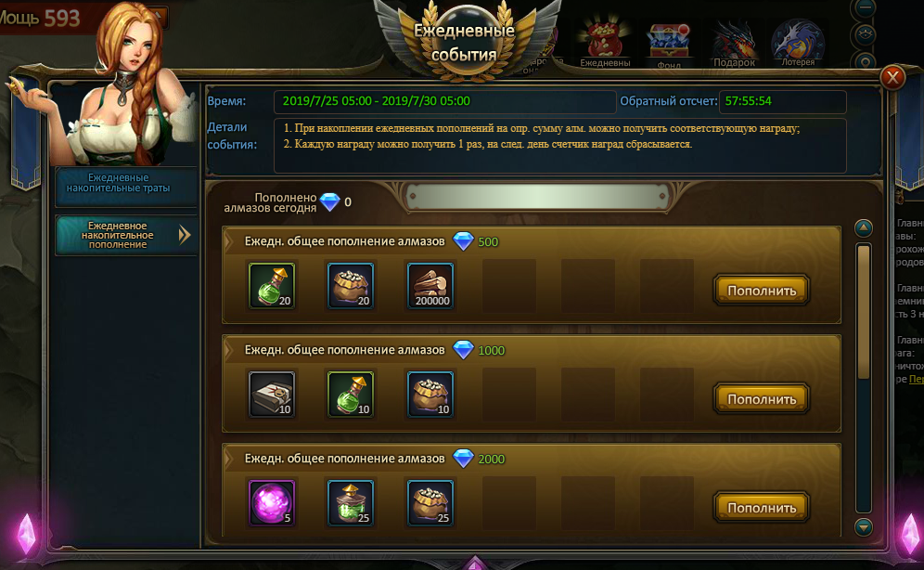Expand the 1000 diamonds reward row arrow
The image size is (924, 570).
[229, 350]
